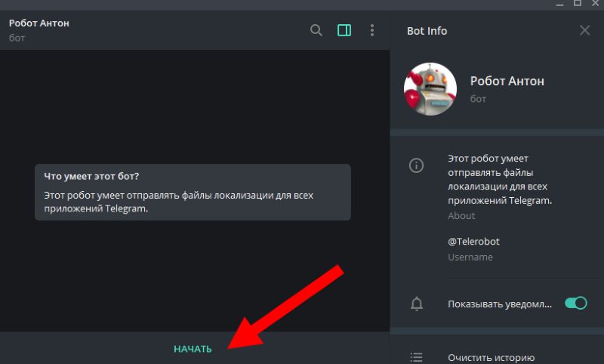This screenshot has width=604, height=364.
Task: Select Очистить историю option
Action: coord(492,358)
